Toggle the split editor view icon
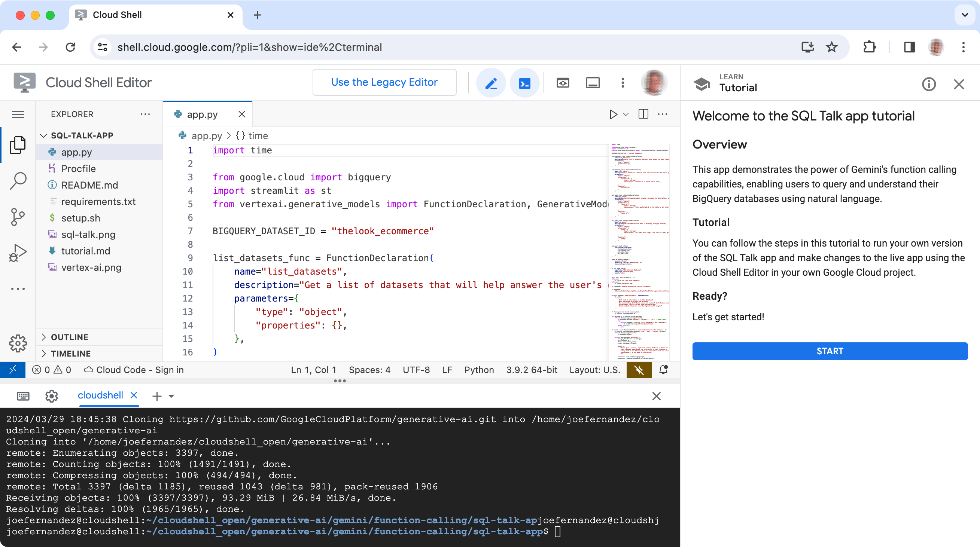The width and height of the screenshot is (980, 547). tap(643, 114)
